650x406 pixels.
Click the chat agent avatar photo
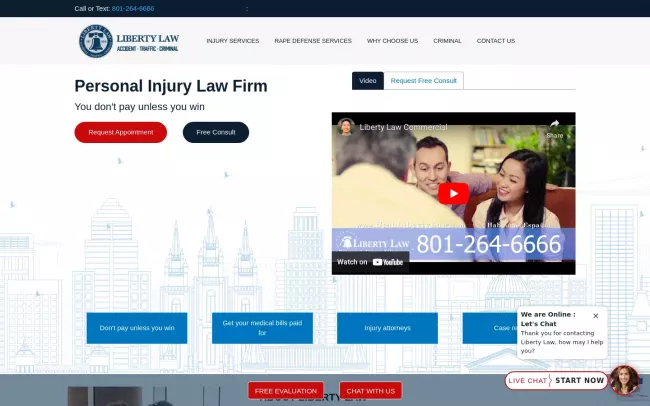pyautogui.click(x=624, y=380)
